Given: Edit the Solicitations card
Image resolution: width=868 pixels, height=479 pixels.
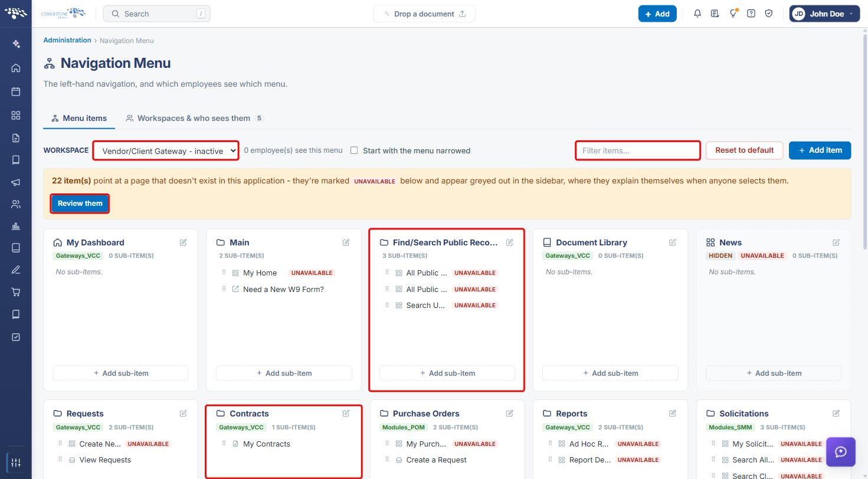Looking at the screenshot, I should pos(836,414).
